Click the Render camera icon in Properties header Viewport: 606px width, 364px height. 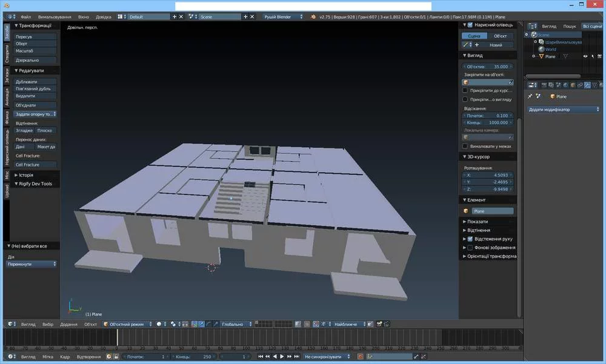point(544,84)
